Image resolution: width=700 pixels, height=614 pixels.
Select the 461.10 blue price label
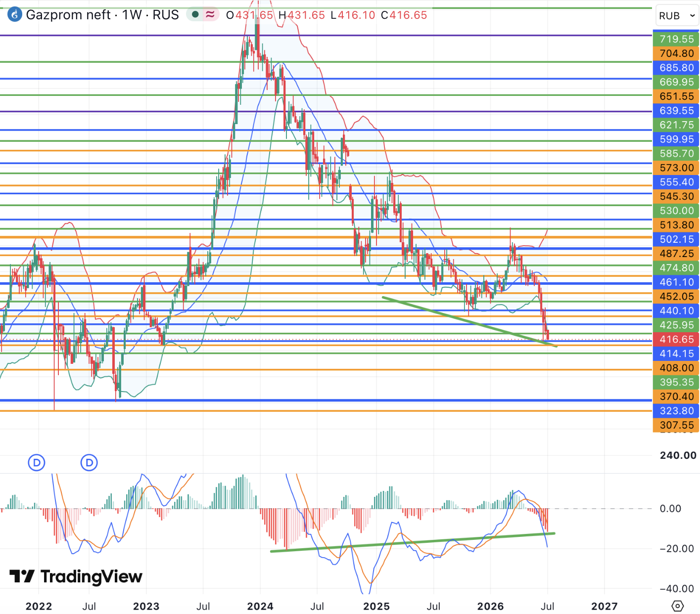(676, 282)
